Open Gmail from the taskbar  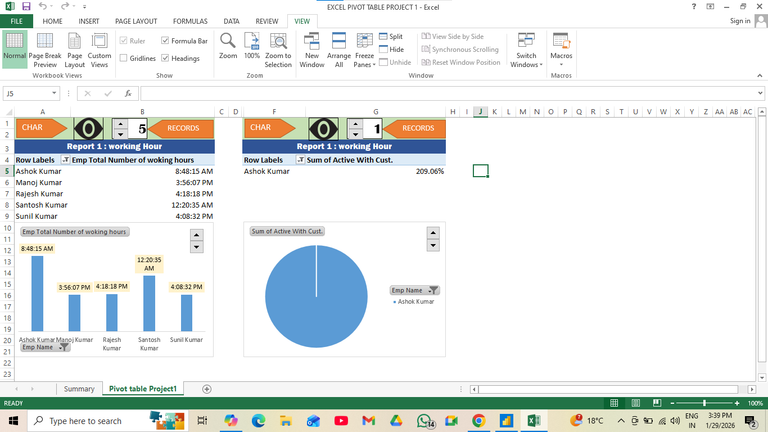[x=368, y=421]
